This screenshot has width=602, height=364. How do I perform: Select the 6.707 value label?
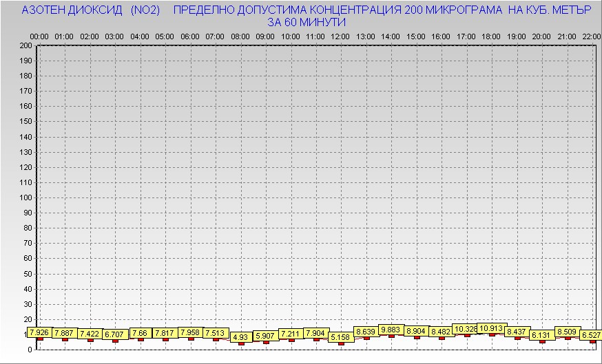point(114,334)
